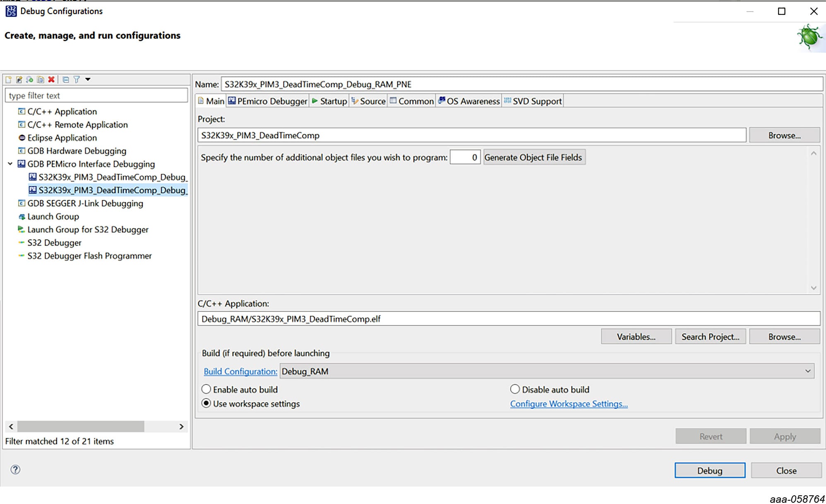Click the duplicate configuration icon

41,79
